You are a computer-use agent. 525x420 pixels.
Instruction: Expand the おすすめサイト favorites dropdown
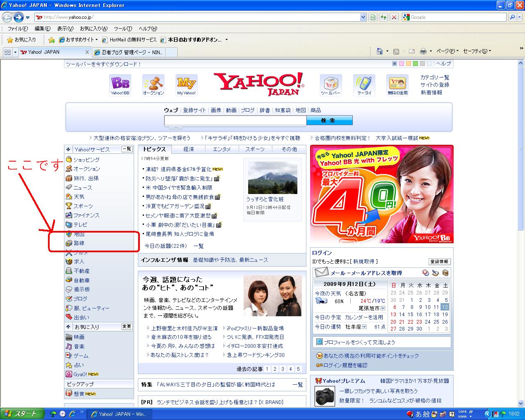click(x=97, y=40)
